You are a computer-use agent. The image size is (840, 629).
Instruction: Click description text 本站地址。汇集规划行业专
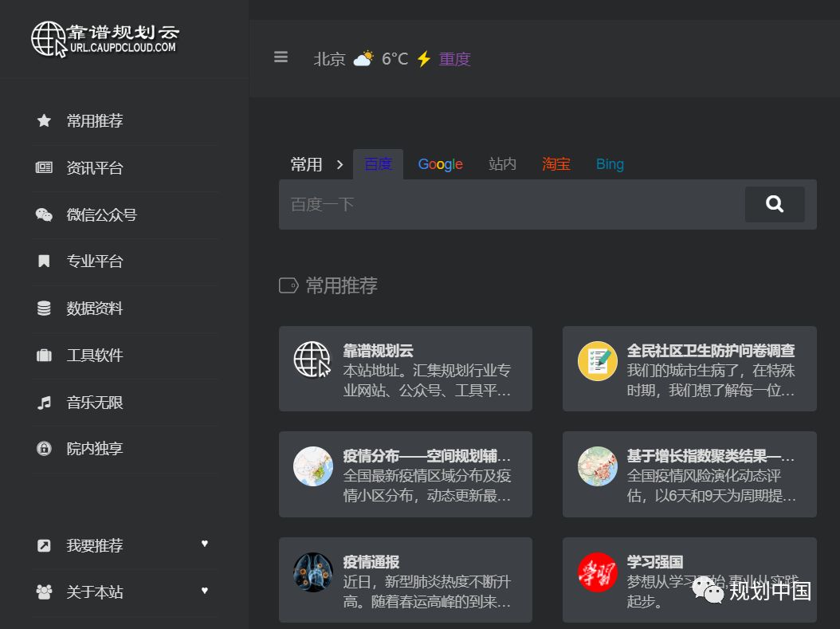[x=427, y=371]
